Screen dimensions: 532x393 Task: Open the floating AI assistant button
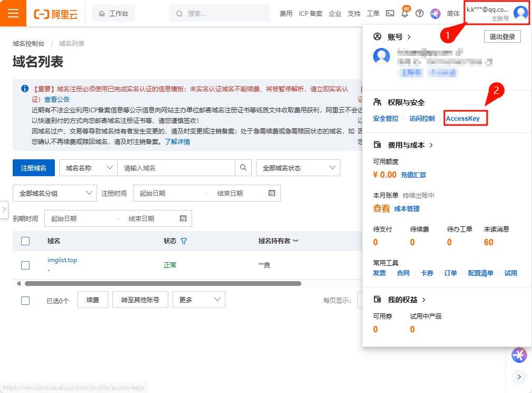(x=519, y=355)
